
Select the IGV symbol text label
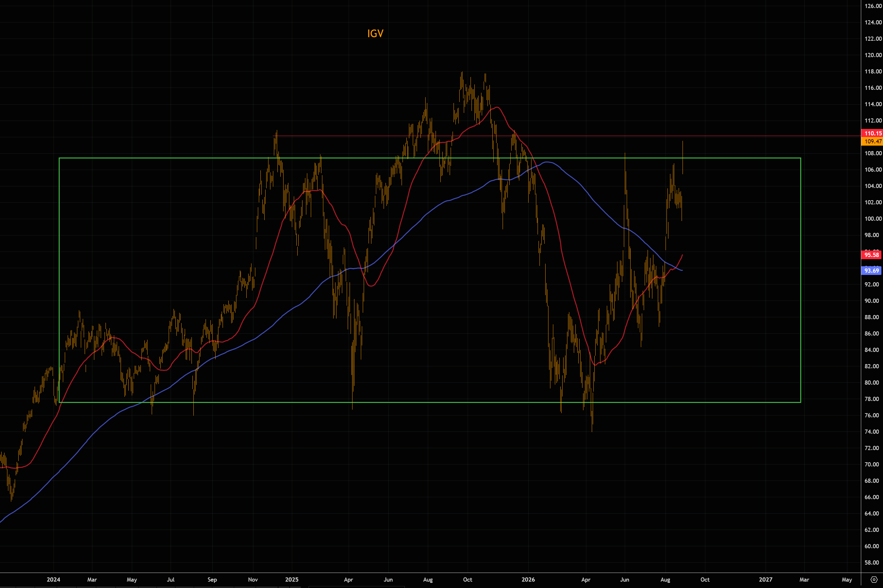tap(375, 34)
